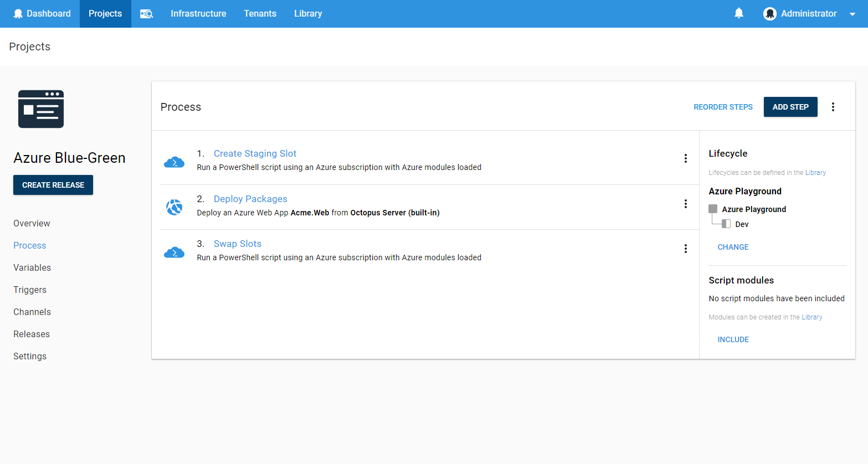Click the Deploy Packages web app icon
The width and height of the screenshot is (868, 464).
tap(174, 207)
